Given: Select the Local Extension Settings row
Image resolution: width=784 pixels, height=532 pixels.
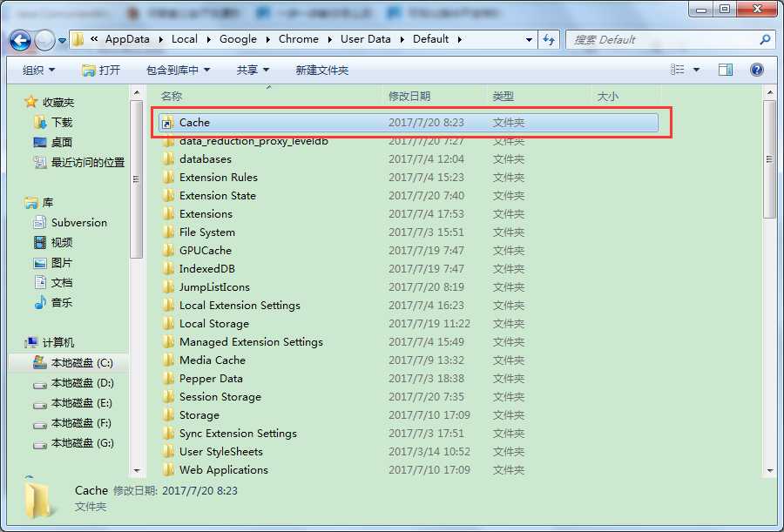Looking at the screenshot, I should coord(409,306).
